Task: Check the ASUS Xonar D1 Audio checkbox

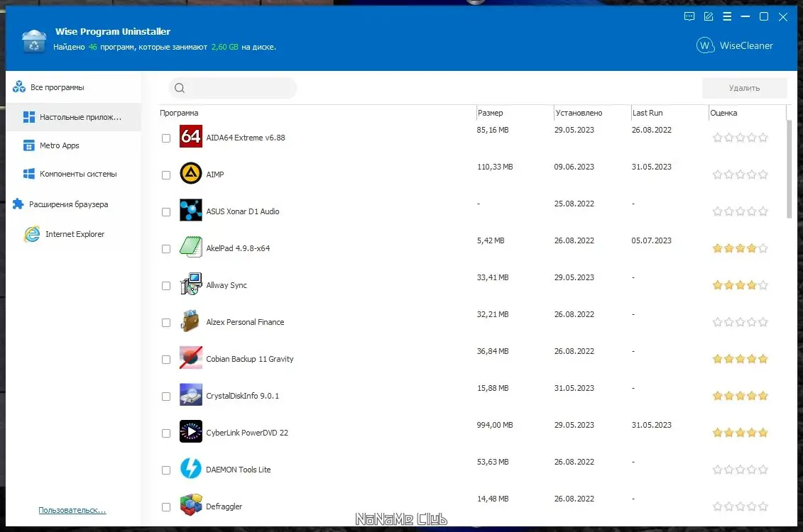Action: coord(166,212)
